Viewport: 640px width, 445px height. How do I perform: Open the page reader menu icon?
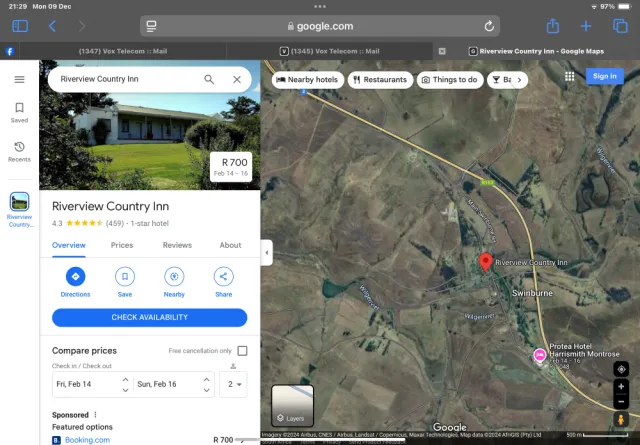click(151, 26)
